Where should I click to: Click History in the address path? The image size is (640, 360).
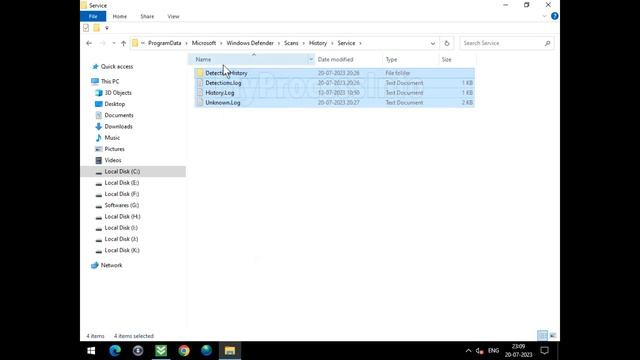click(318, 43)
